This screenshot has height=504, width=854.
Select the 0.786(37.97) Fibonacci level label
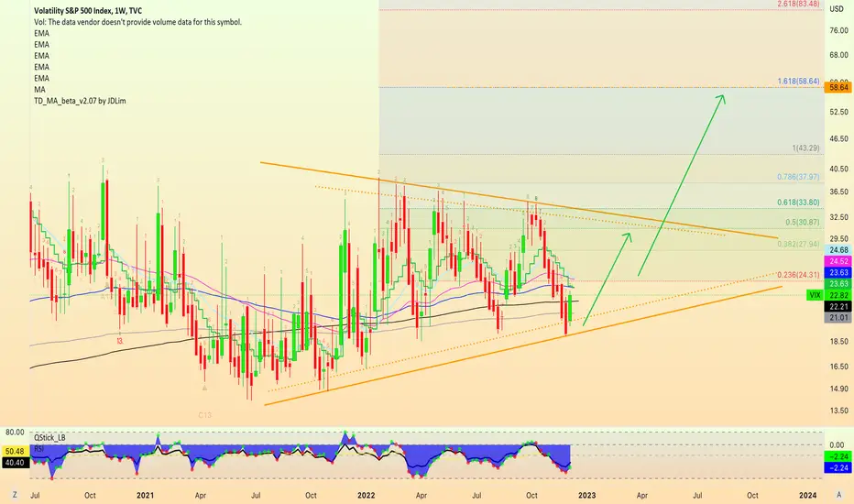click(x=798, y=177)
